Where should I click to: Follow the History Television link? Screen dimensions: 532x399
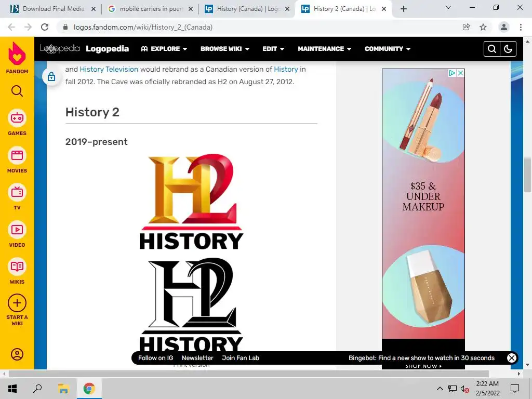click(x=109, y=69)
